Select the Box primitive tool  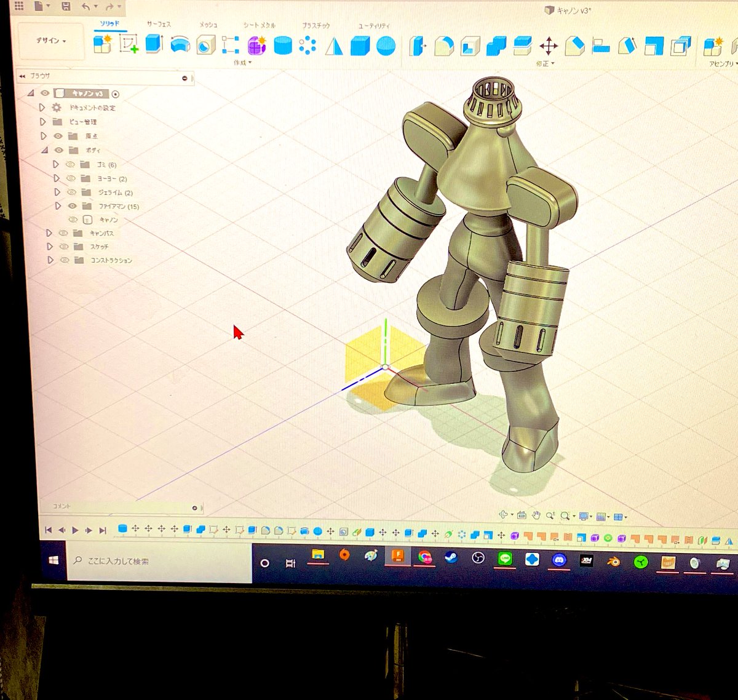(x=360, y=46)
